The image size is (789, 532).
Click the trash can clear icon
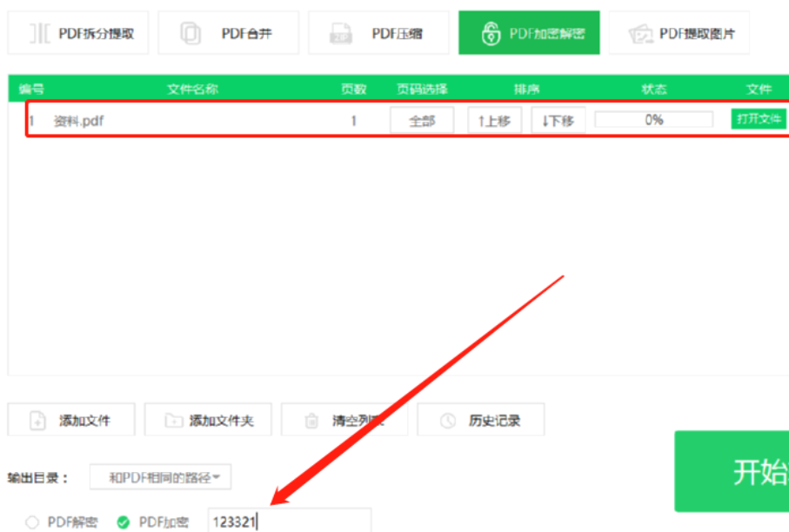point(311,421)
